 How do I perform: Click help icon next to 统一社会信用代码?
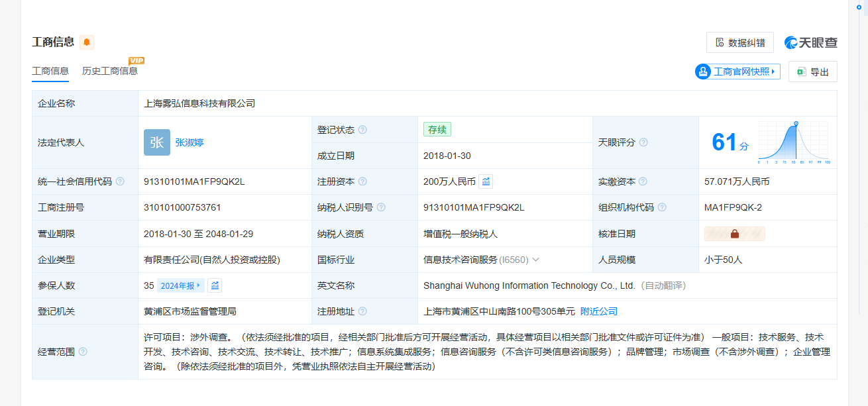point(120,181)
